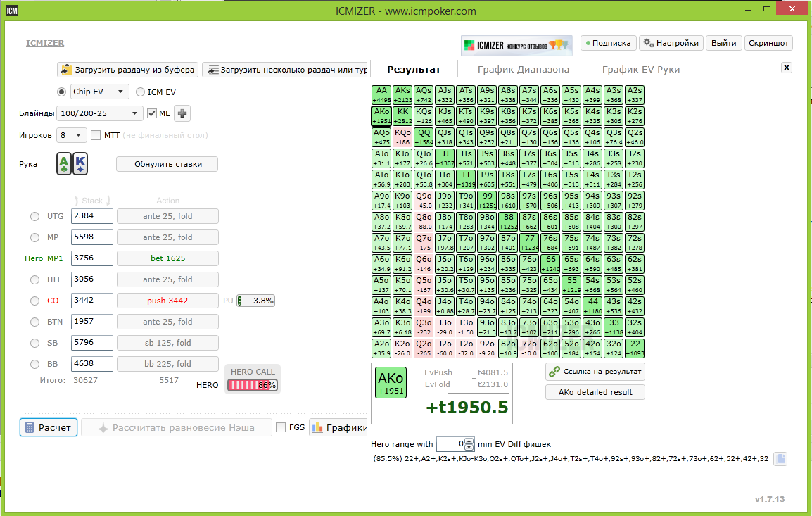Select the JJ cell in range grid
Viewport: 812px width, 516px height.
click(445, 158)
